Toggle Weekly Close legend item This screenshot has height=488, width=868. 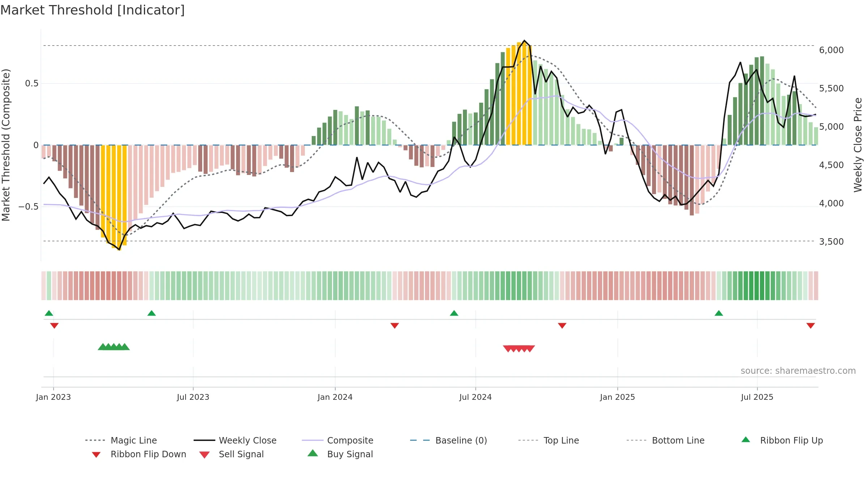(x=235, y=440)
